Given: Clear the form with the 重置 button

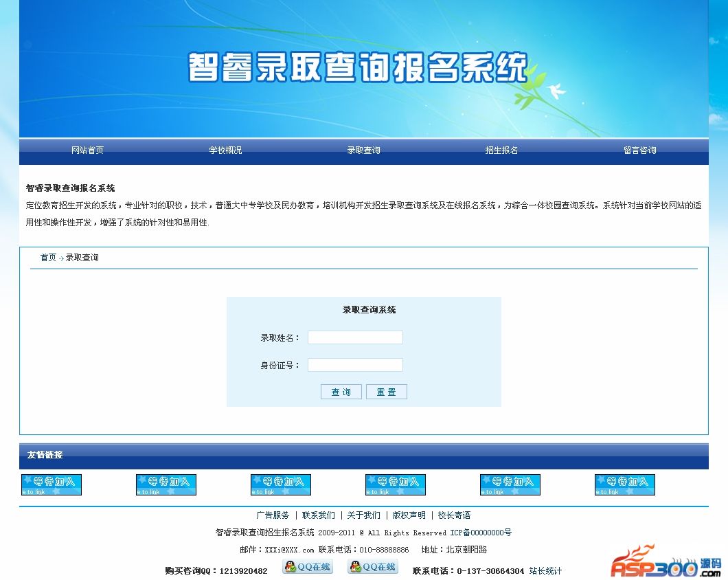Looking at the screenshot, I should point(386,392).
